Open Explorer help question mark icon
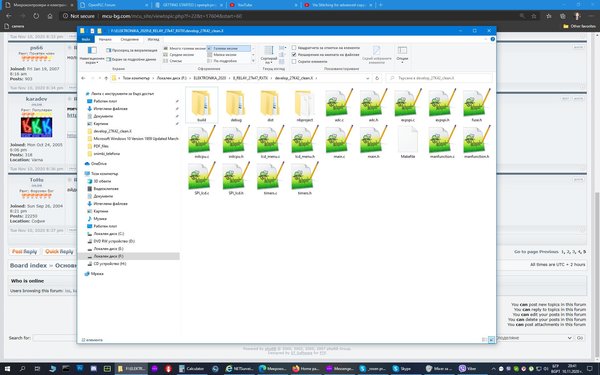600x375 pixels. click(x=492, y=39)
